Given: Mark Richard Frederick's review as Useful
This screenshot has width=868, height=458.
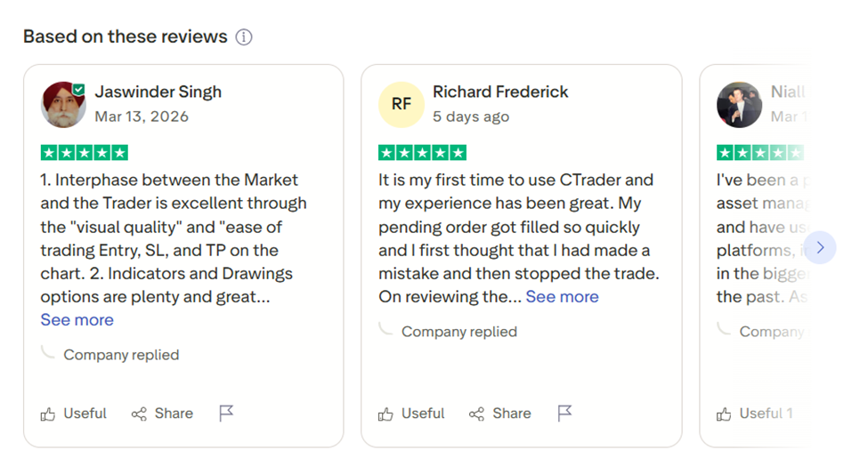Looking at the screenshot, I should pos(411,414).
